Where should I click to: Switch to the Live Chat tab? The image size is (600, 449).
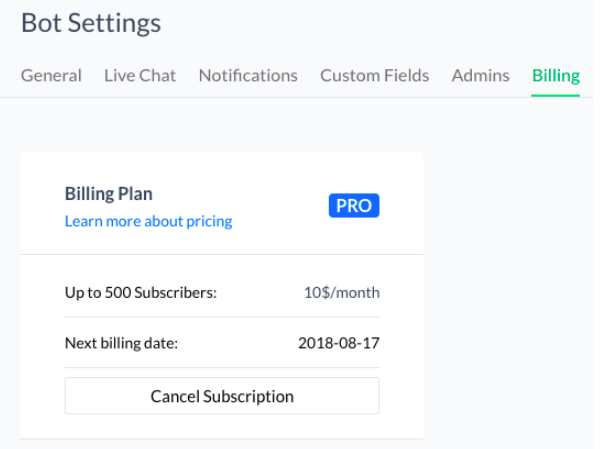point(140,75)
